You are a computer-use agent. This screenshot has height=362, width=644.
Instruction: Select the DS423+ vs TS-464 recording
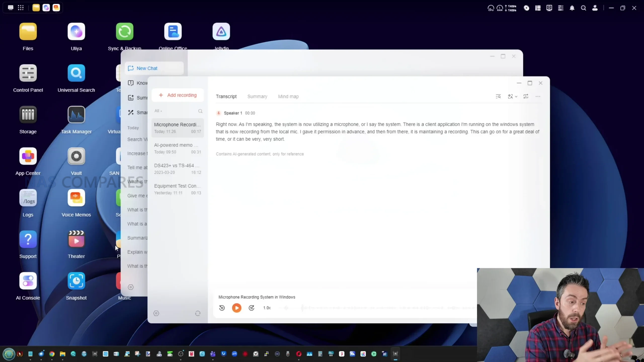click(177, 169)
